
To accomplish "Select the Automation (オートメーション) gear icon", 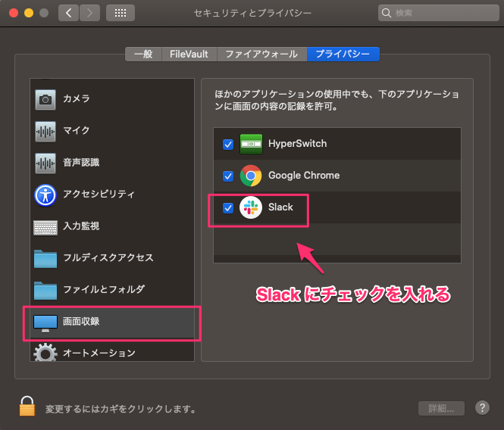I will click(x=45, y=353).
